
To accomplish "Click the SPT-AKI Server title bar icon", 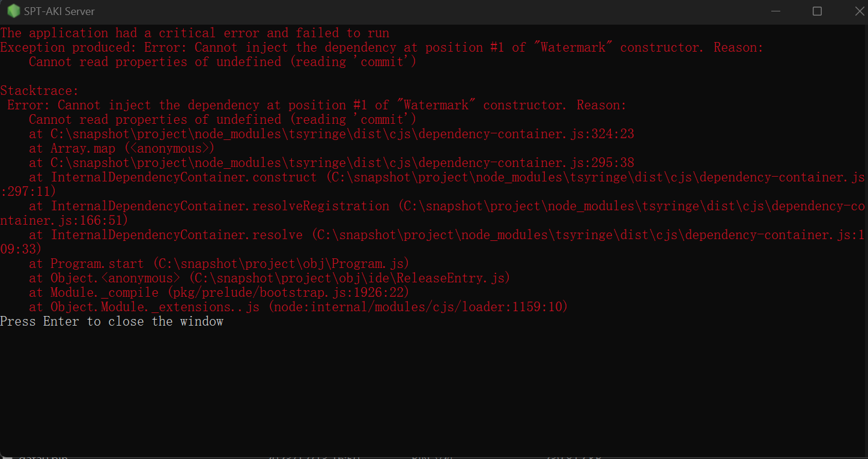I will pos(13,11).
